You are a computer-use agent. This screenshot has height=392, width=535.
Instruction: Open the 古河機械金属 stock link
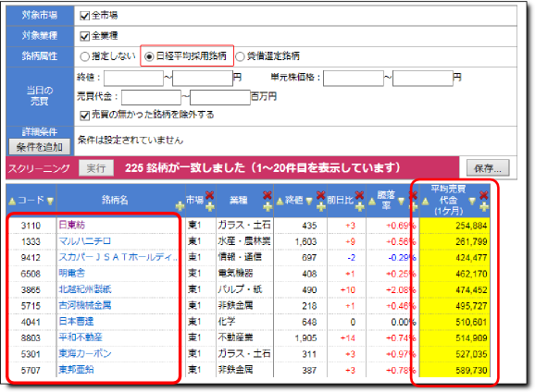point(85,305)
